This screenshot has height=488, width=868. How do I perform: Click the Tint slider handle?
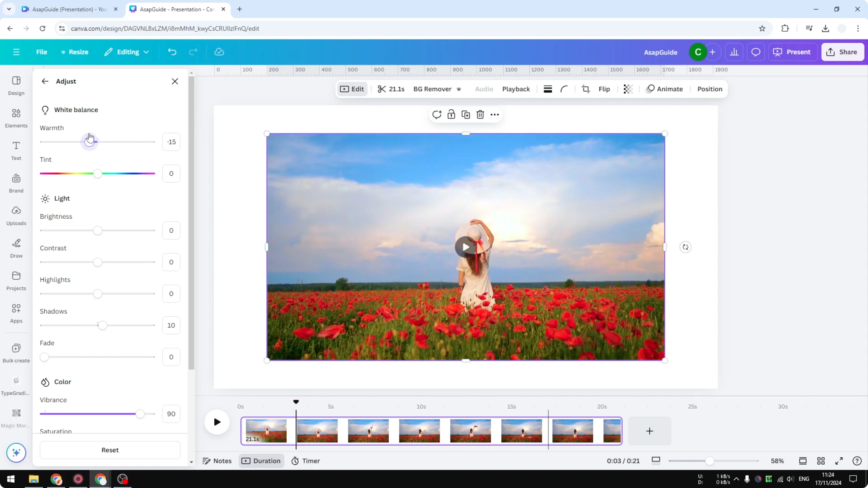click(x=97, y=174)
